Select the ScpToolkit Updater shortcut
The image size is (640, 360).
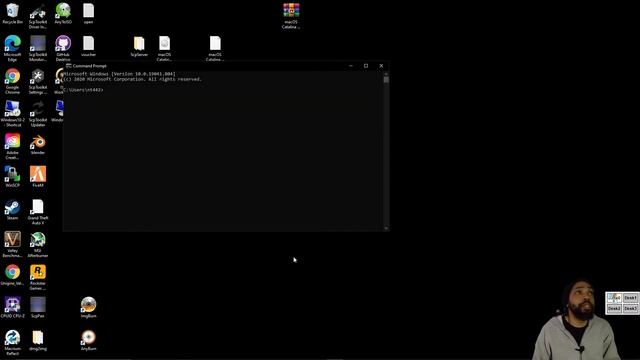pos(38,114)
